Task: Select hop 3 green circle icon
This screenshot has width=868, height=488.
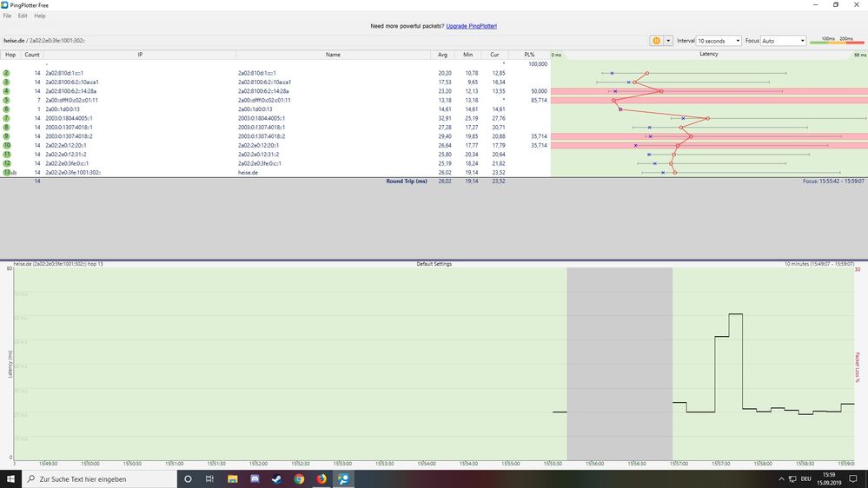Action: (x=6, y=82)
